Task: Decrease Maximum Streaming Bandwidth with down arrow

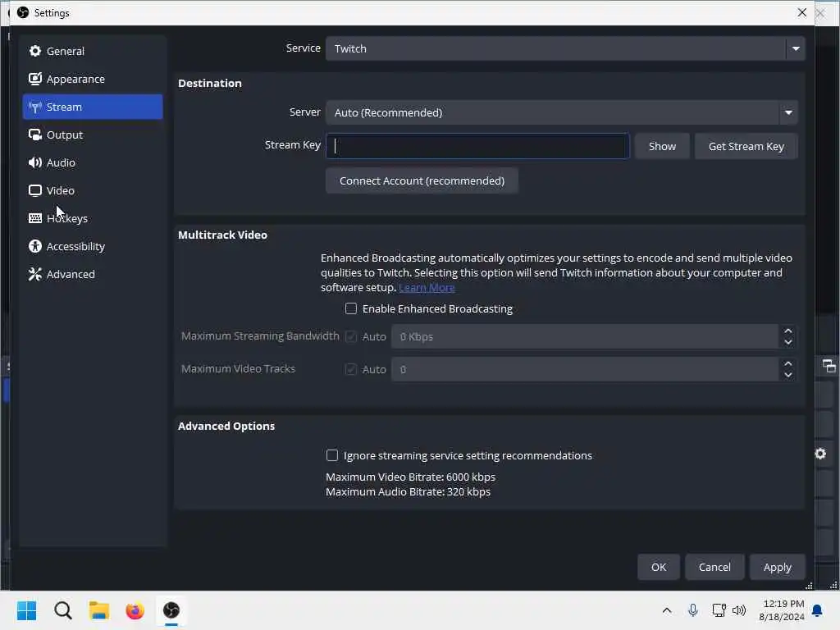Action: (x=788, y=342)
